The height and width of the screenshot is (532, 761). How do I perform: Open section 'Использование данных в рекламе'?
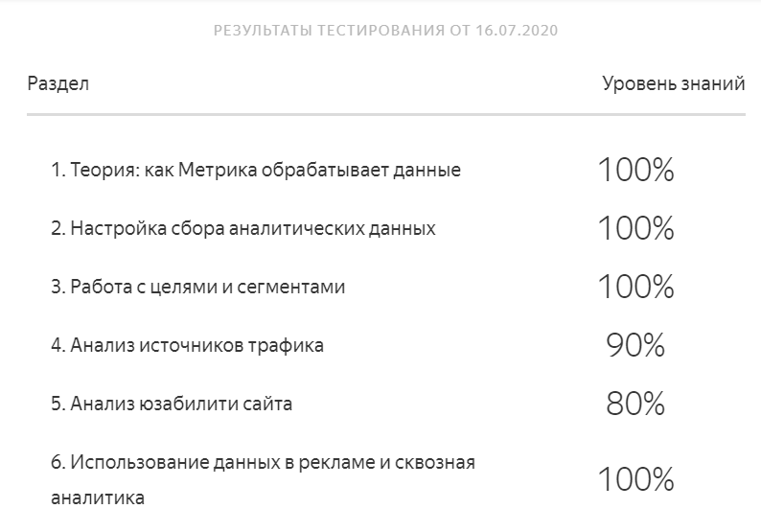pyautogui.click(x=263, y=462)
